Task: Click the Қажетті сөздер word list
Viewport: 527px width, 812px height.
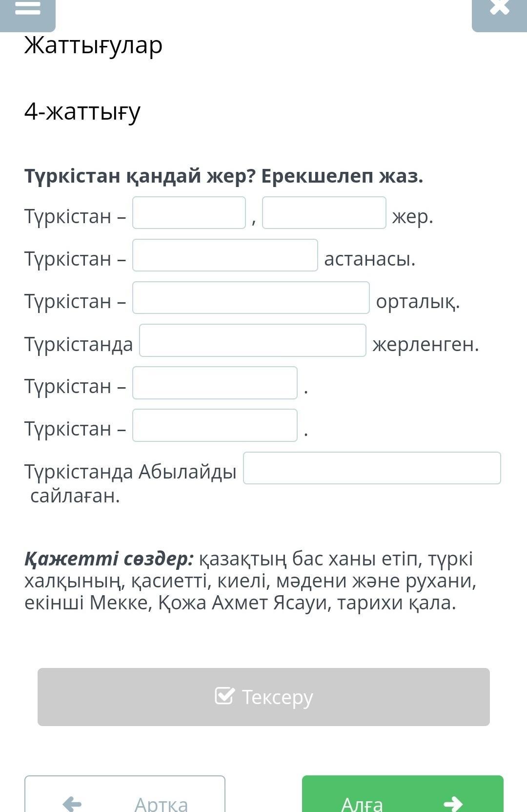Action: tap(250, 581)
